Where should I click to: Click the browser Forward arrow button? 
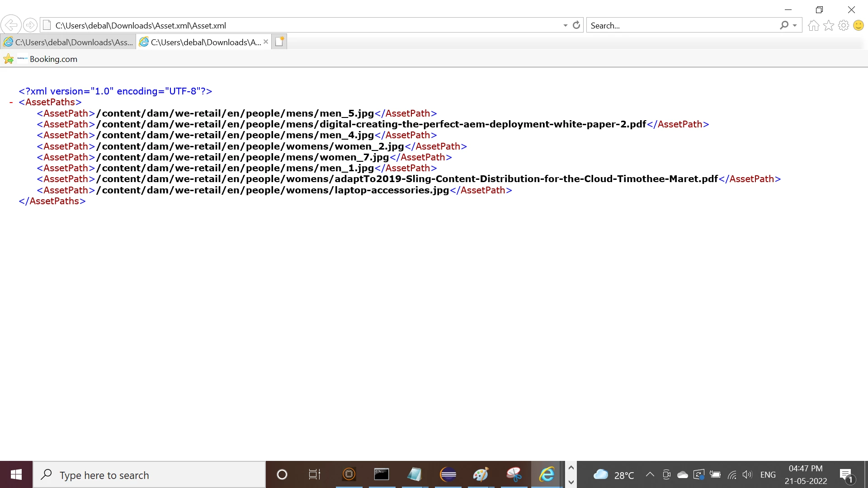pos(30,25)
